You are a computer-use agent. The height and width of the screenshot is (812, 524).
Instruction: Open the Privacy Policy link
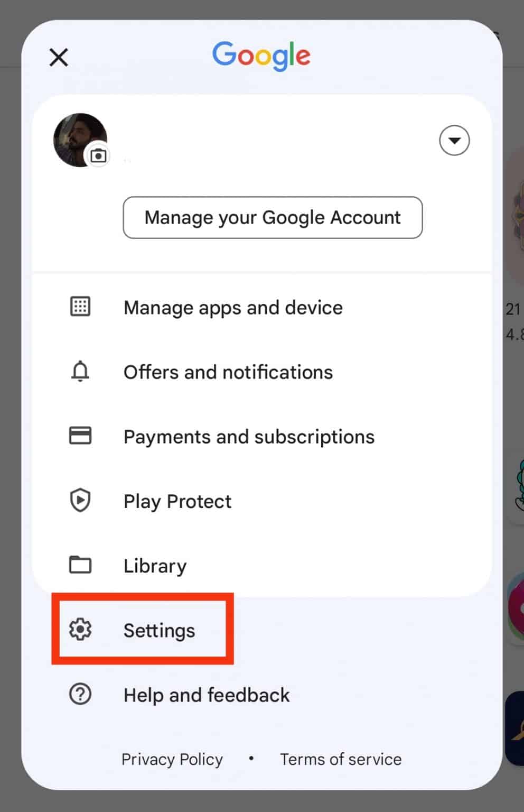pyautogui.click(x=172, y=759)
